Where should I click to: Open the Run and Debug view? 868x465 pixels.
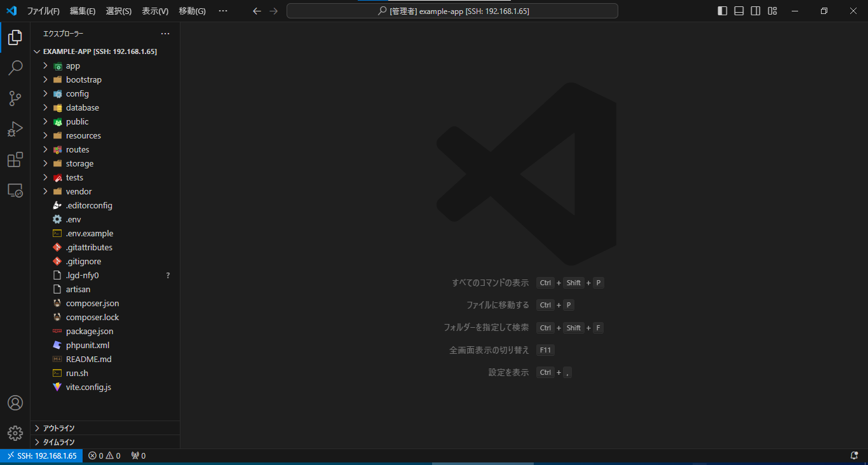[x=15, y=129]
